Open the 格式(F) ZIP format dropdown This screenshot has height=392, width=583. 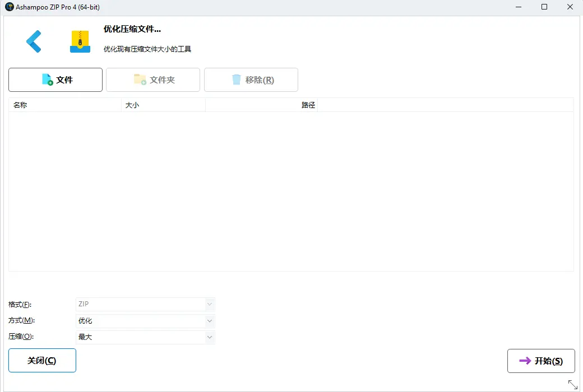(x=145, y=304)
